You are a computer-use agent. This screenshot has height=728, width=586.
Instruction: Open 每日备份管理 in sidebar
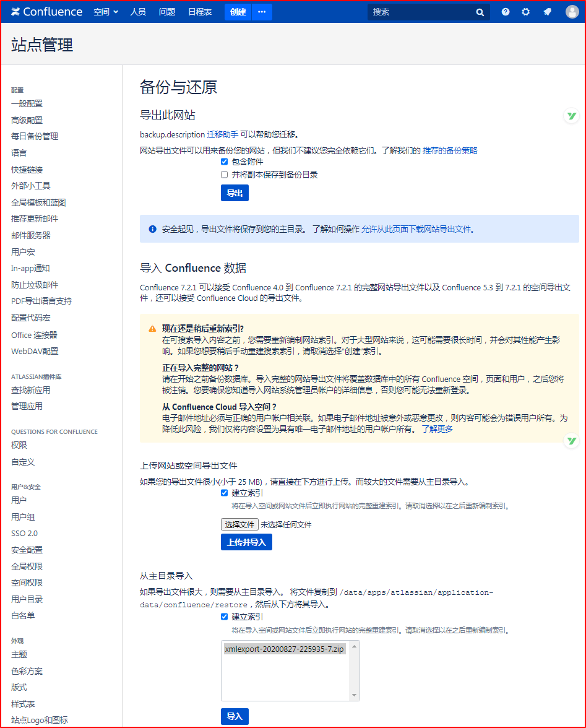pos(35,136)
